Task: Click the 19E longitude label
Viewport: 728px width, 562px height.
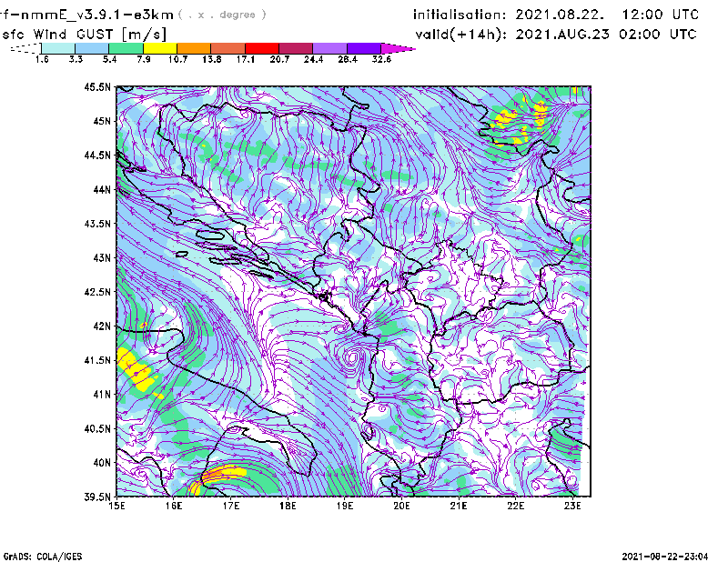Action: [345, 506]
